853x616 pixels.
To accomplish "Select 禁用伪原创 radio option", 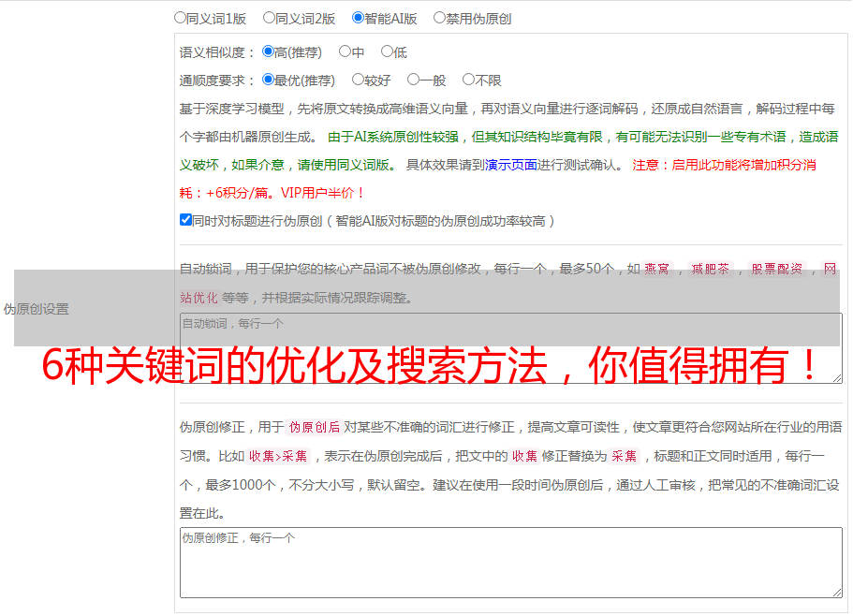I will tap(439, 18).
